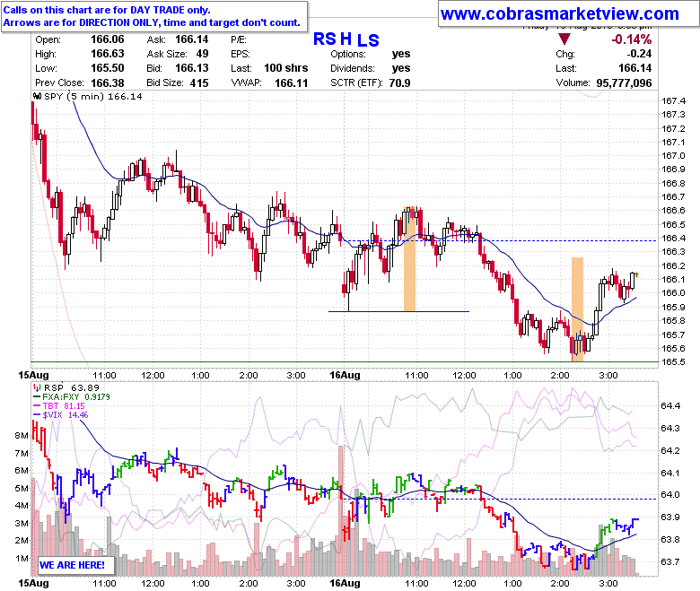Click the 'SPY (5 min) 166.14' chart title

point(93,96)
